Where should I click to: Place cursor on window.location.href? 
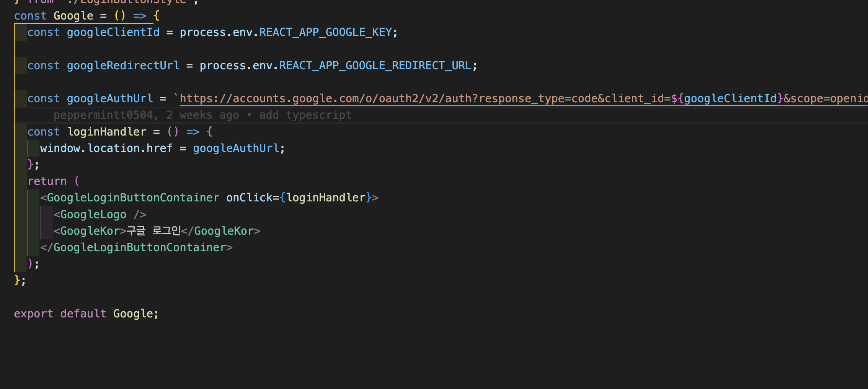(x=106, y=148)
